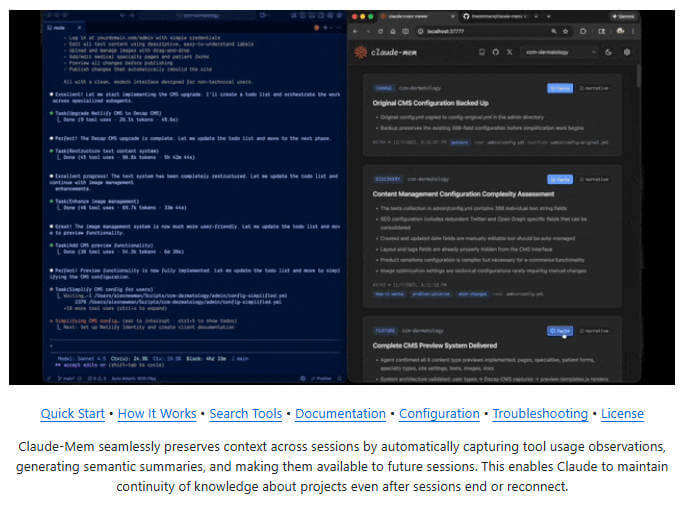
Task: Click the Task(Add CMS preview functionality) line
Action: (x=104, y=245)
